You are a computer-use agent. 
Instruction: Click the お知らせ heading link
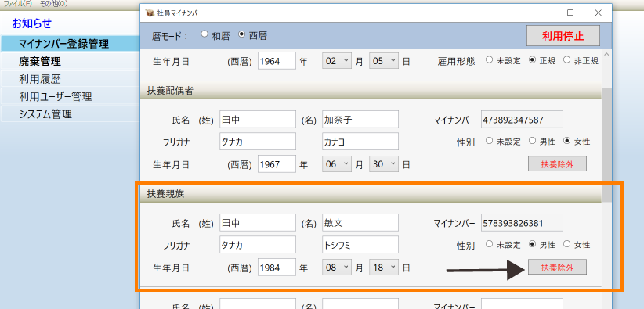pyautogui.click(x=31, y=23)
